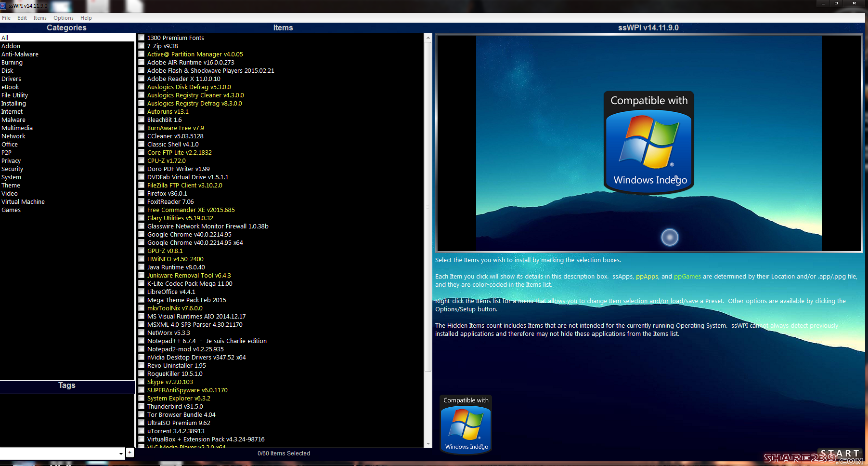Click the Auslogics Disk Defrag v5.3.0.0 item name
The image size is (868, 466).
click(x=189, y=87)
